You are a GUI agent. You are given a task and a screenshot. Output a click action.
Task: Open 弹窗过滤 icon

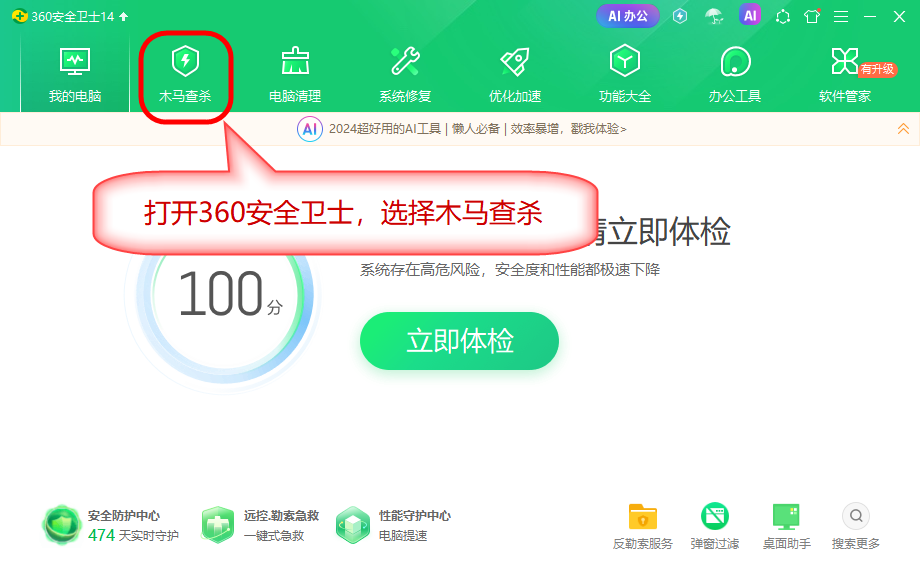[715, 517]
